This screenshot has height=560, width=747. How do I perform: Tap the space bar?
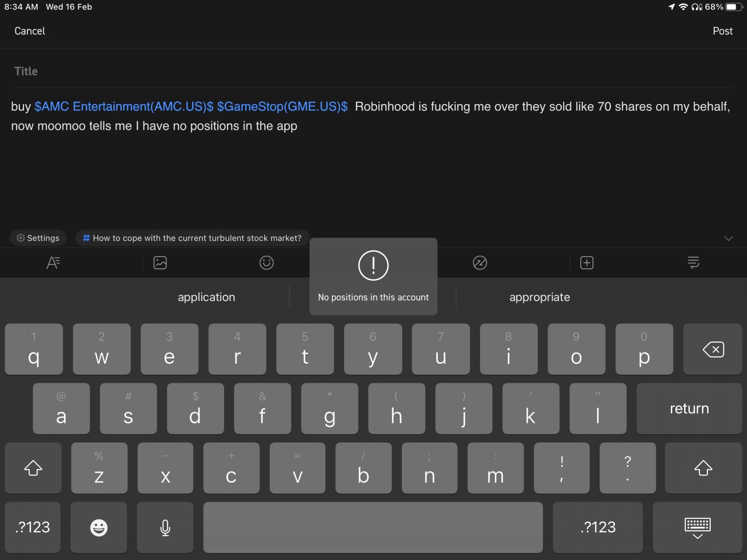[373, 527]
